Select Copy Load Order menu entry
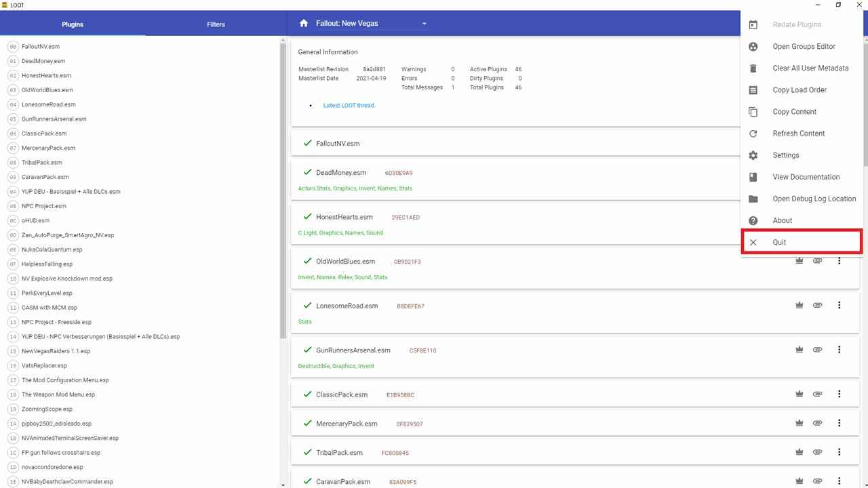The width and height of the screenshot is (868, 488). tap(802, 89)
